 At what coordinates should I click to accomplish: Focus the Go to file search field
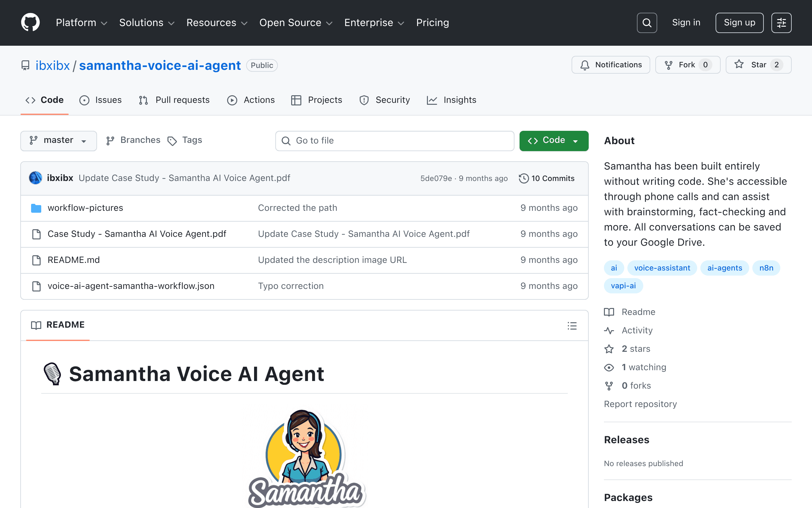point(395,141)
